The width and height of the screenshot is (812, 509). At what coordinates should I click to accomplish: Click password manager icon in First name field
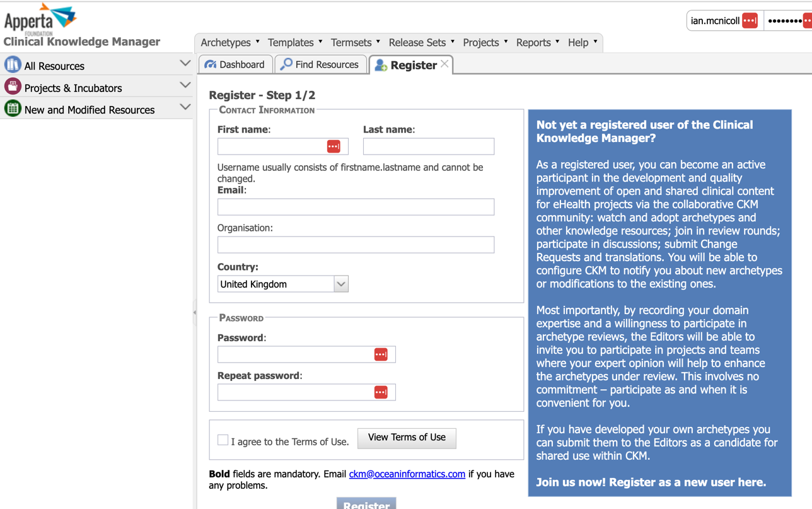tap(333, 146)
